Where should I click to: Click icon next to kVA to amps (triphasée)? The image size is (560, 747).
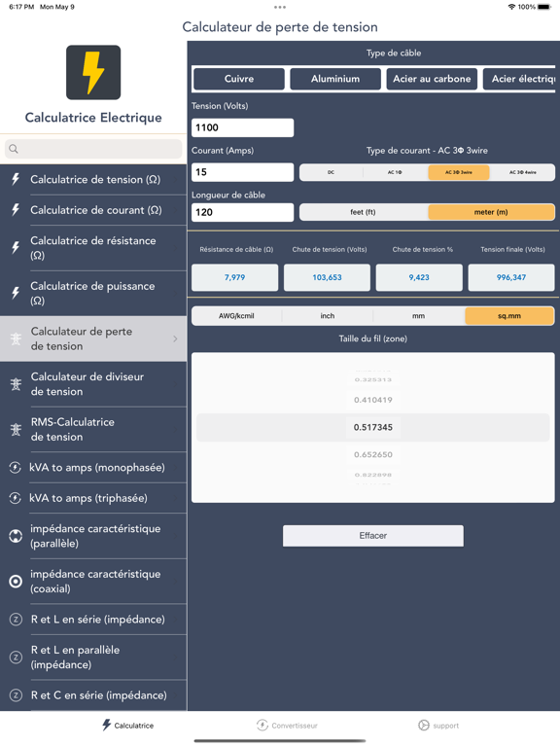point(16,498)
